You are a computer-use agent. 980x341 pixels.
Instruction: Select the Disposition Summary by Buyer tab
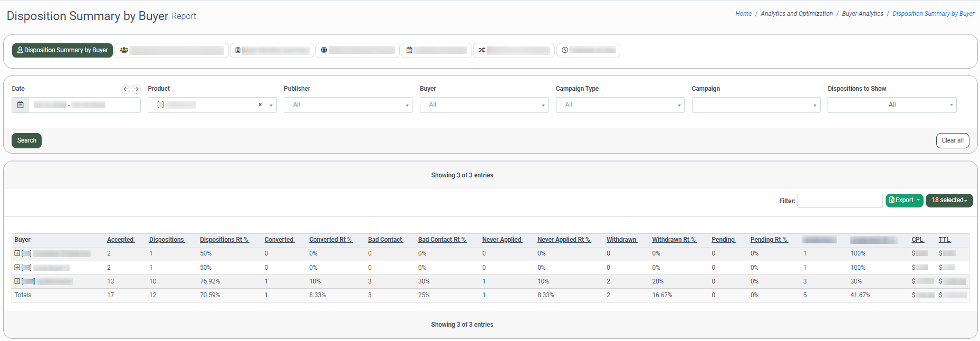tap(62, 50)
